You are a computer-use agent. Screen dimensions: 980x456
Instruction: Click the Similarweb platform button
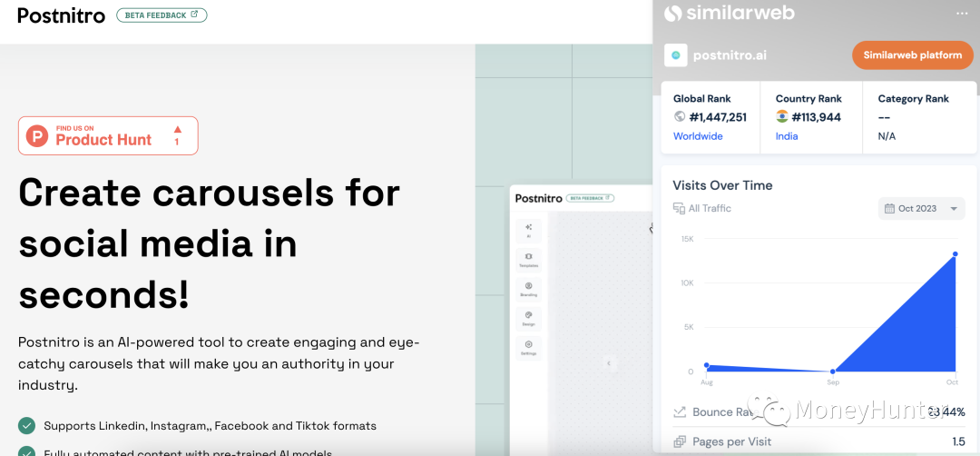(912, 55)
